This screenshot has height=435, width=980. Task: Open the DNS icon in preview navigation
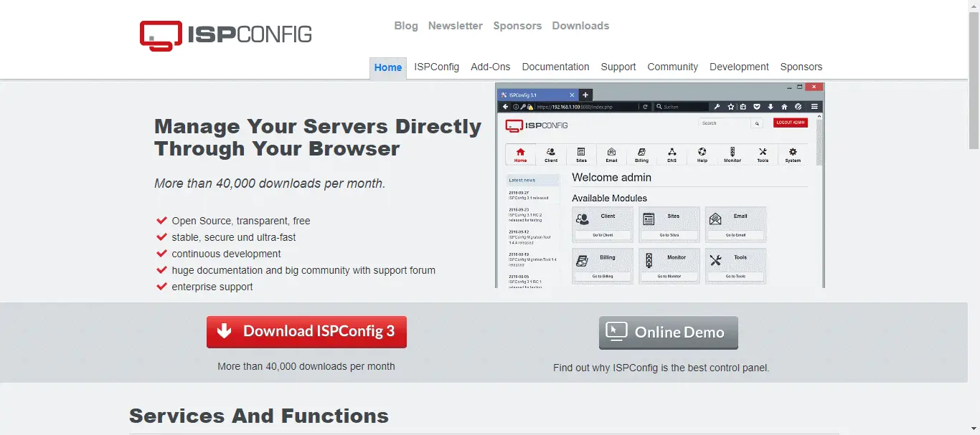click(672, 152)
